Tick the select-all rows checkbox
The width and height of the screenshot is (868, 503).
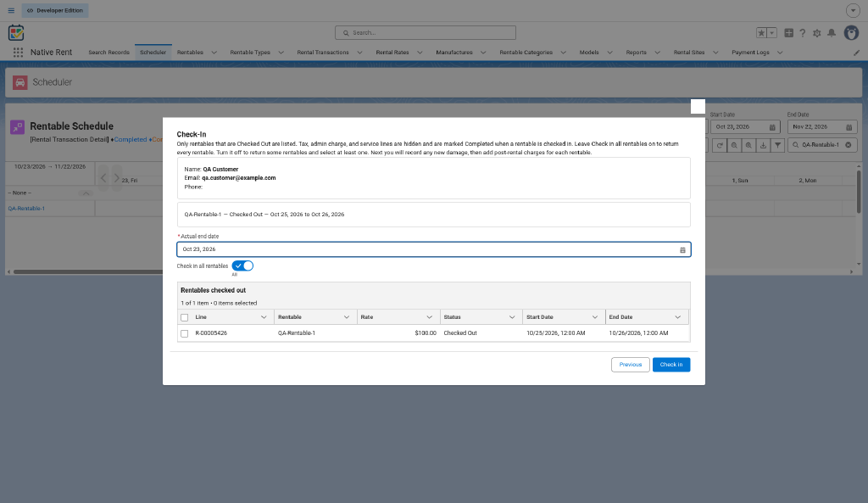pos(184,317)
